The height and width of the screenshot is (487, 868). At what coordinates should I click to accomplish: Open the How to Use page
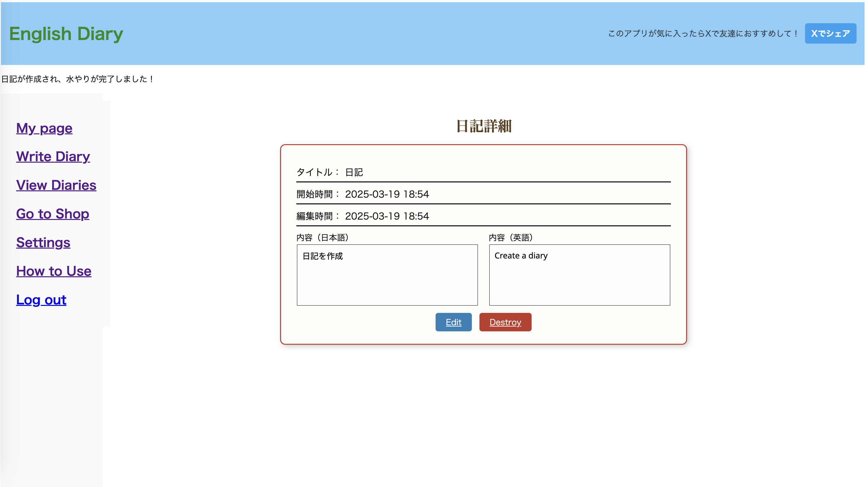tap(54, 271)
